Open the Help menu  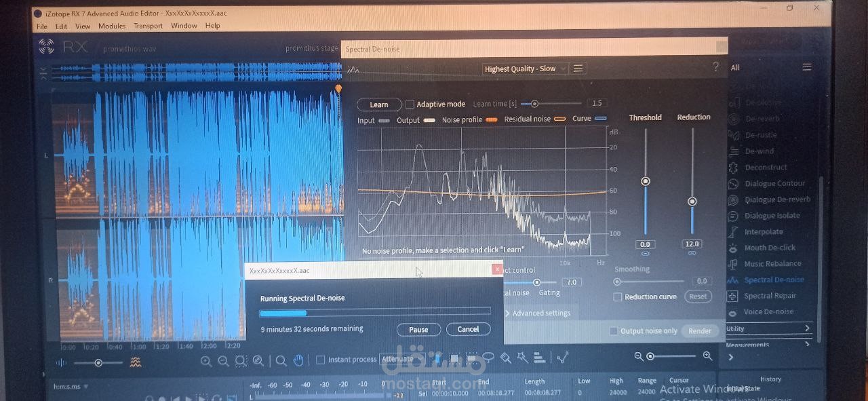212,26
